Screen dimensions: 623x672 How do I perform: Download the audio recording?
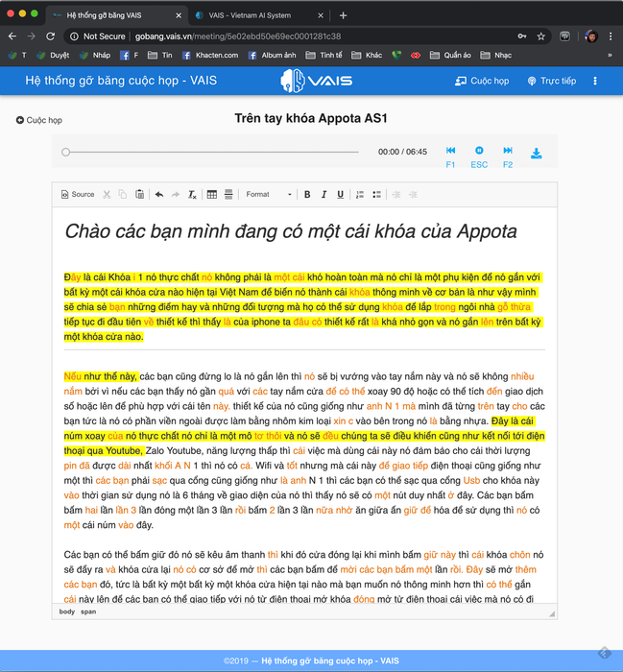click(x=536, y=154)
